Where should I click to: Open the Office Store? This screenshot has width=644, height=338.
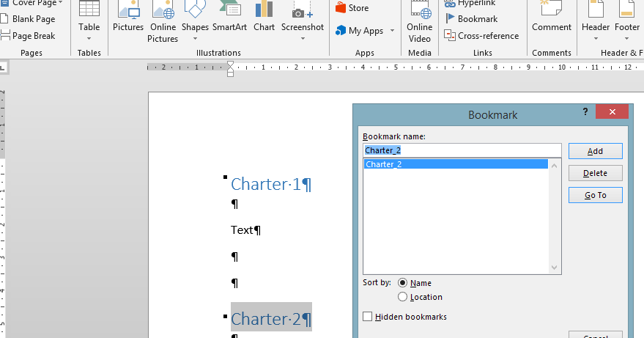pos(352,8)
